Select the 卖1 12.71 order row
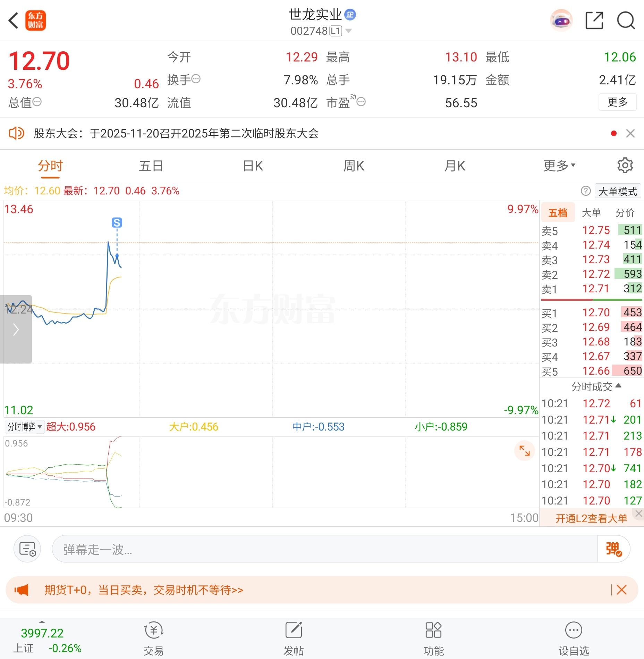The height and width of the screenshot is (659, 644). (x=592, y=289)
